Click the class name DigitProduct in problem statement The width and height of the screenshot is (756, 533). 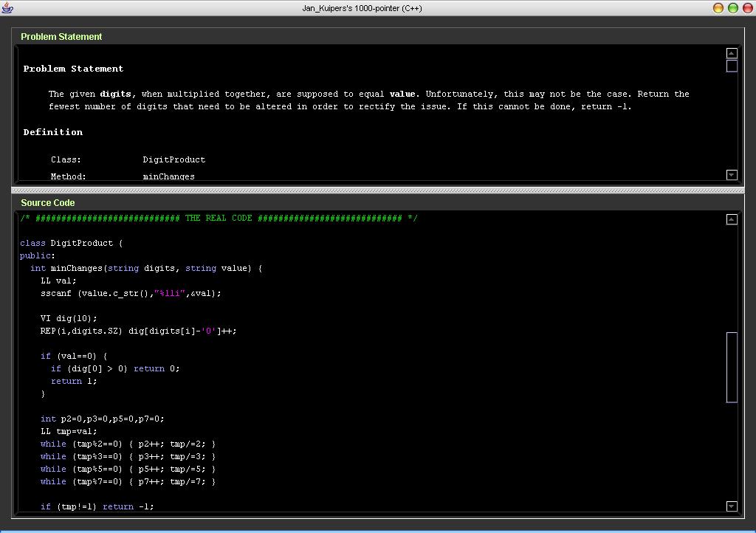(x=174, y=159)
